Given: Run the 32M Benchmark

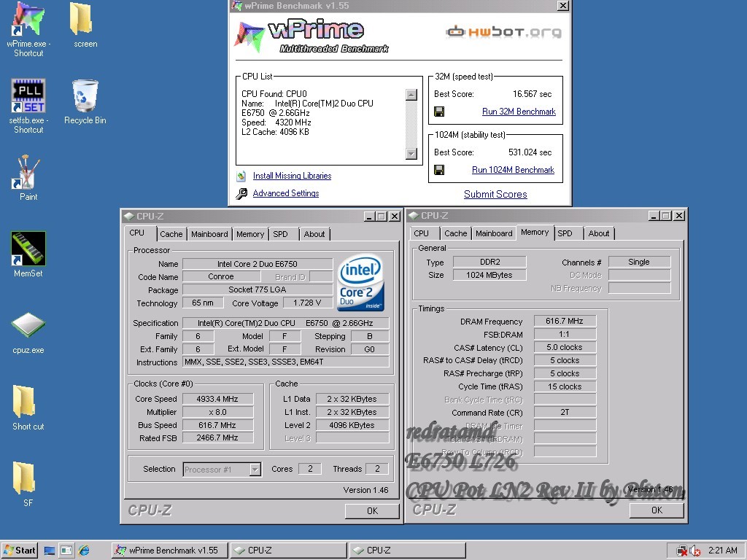Looking at the screenshot, I should tap(519, 112).
